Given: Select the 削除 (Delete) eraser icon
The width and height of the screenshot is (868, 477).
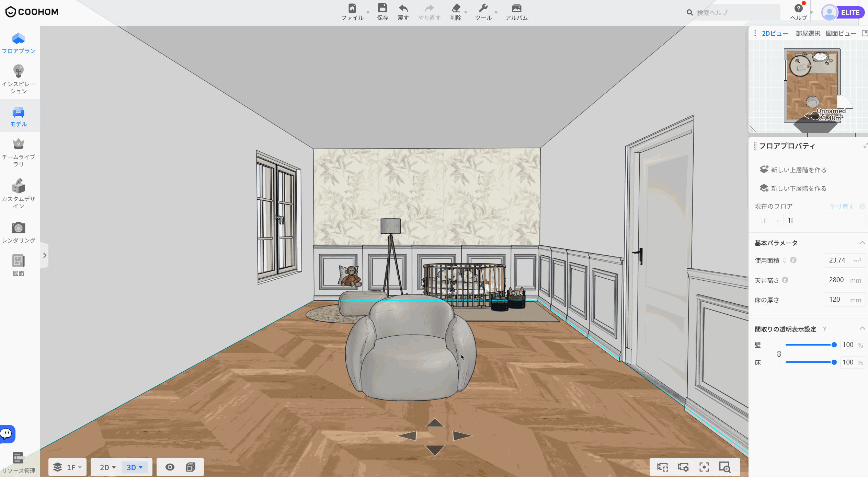Looking at the screenshot, I should [456, 8].
